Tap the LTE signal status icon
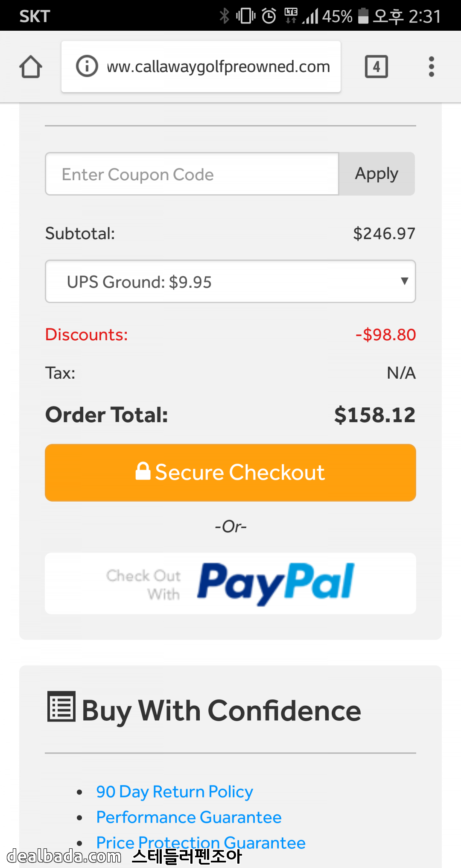The width and height of the screenshot is (461, 868). [x=291, y=15]
